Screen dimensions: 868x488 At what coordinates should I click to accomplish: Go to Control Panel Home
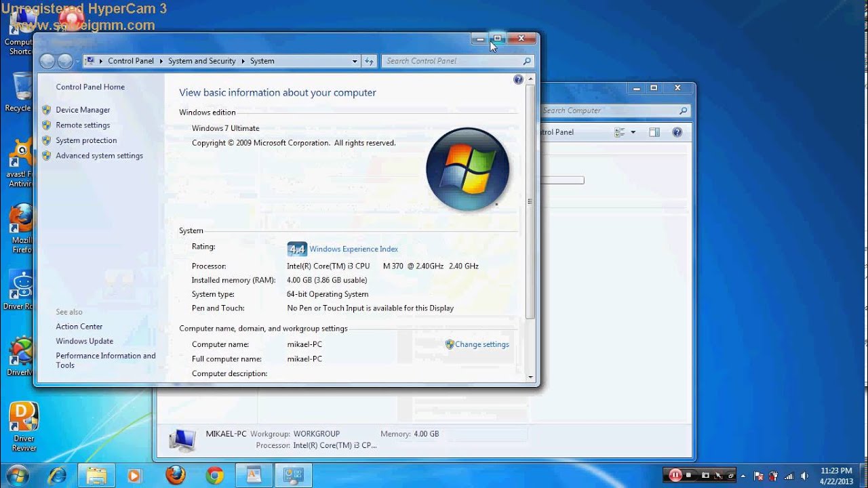pos(90,87)
